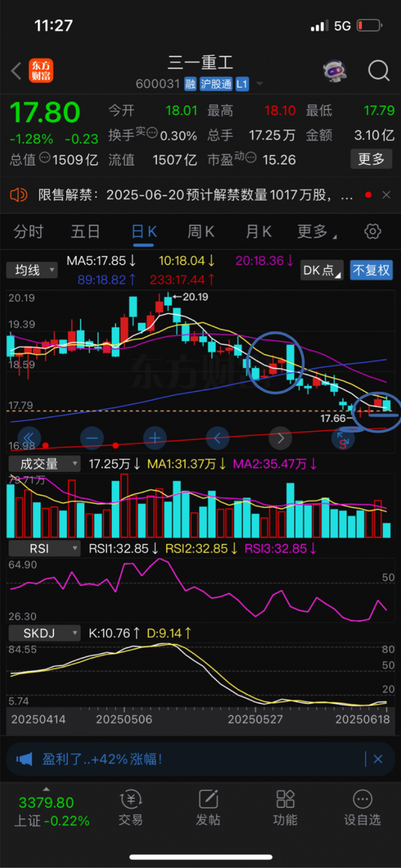
Task: Tap the RSI1:32.85 value
Action: pyautogui.click(x=123, y=548)
